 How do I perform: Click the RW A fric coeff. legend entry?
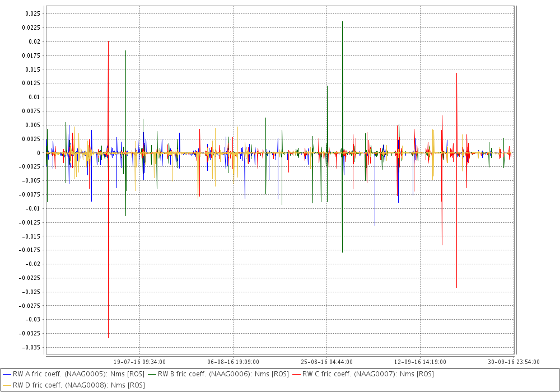tap(73, 374)
